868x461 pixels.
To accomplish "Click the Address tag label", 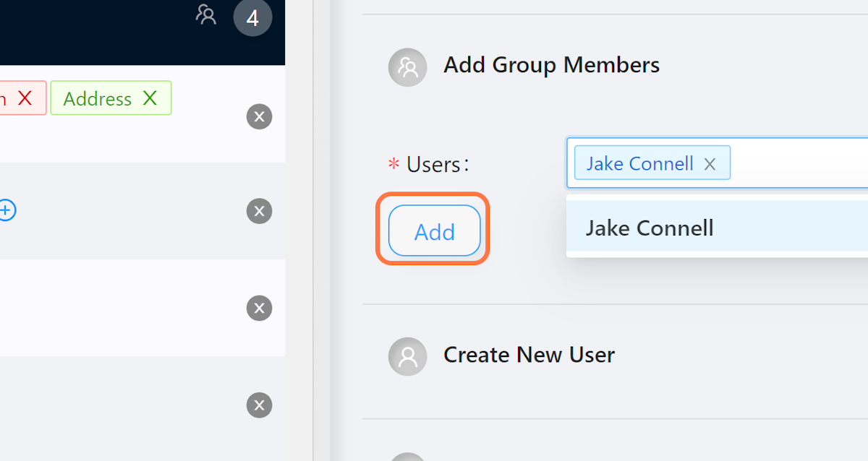I will pos(98,99).
